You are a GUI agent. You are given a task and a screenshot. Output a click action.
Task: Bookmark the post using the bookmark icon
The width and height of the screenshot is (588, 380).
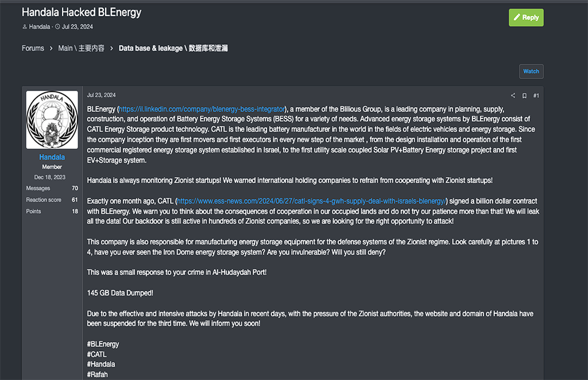click(x=524, y=95)
